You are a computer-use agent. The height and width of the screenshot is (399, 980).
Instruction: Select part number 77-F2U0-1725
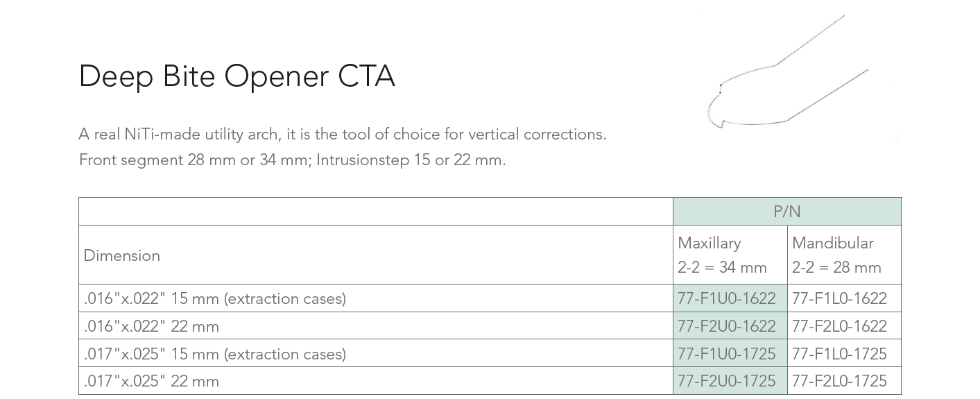[x=726, y=381]
